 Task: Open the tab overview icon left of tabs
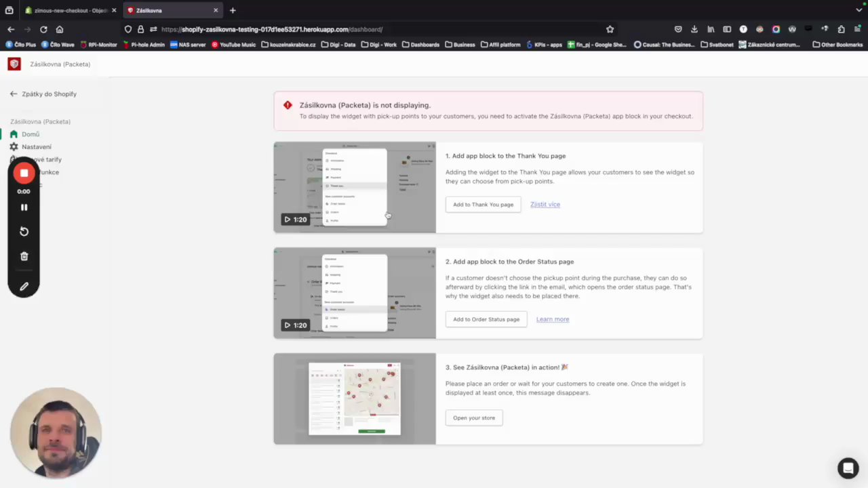(9, 10)
